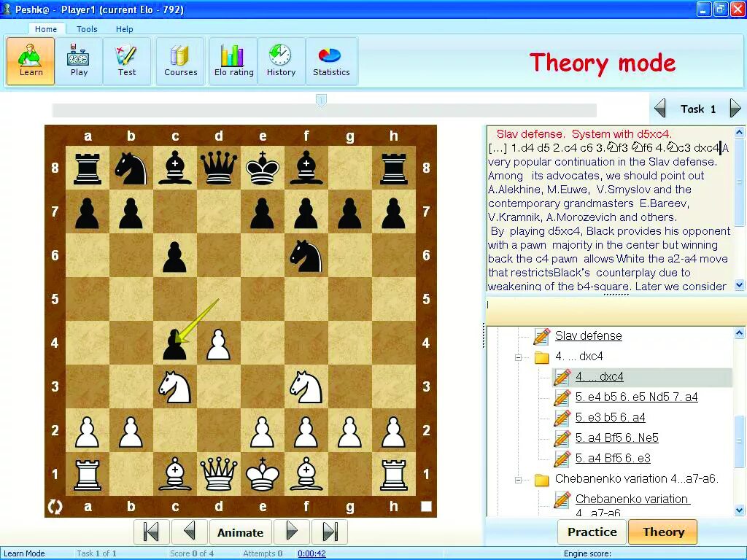Image resolution: width=747 pixels, height=560 pixels.
Task: Click the 'Task 1 of 1' status text
Action: 96,553
